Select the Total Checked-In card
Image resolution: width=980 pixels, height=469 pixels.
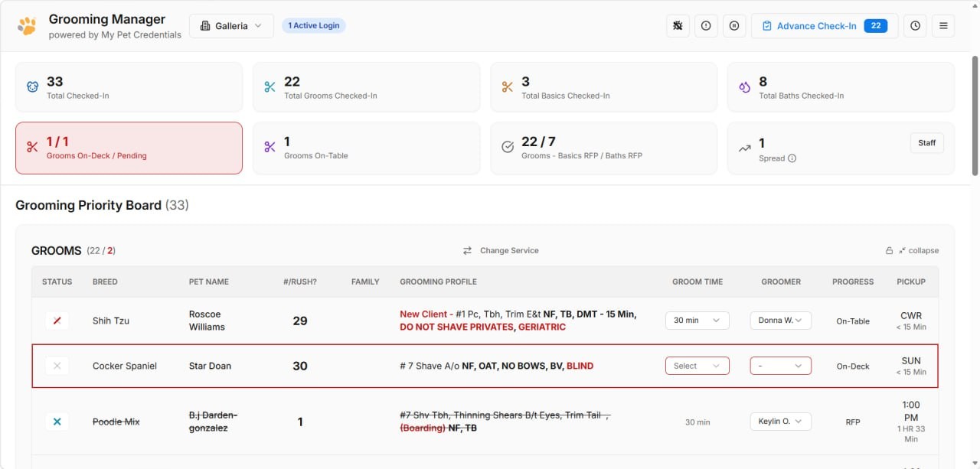tap(129, 88)
